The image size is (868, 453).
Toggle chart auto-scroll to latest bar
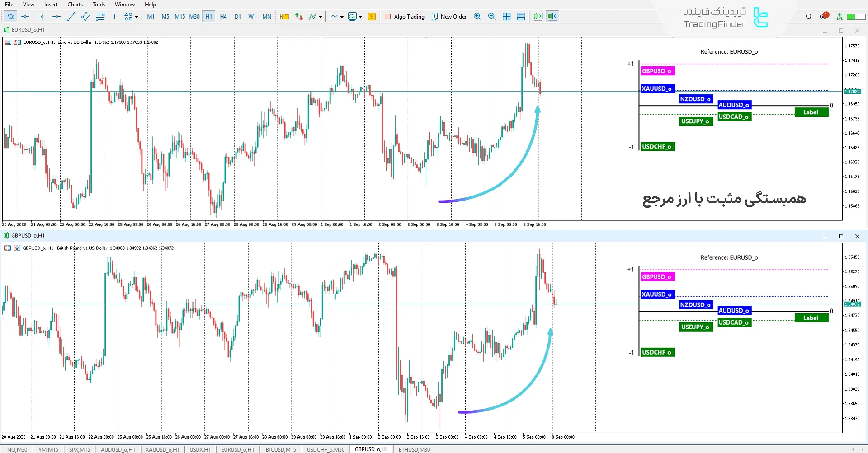[x=538, y=17]
